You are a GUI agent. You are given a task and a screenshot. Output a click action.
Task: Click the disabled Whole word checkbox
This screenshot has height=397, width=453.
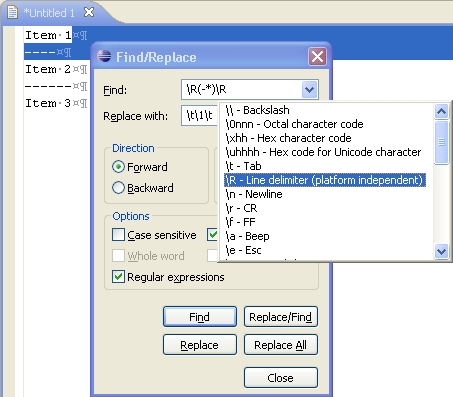[x=118, y=256]
